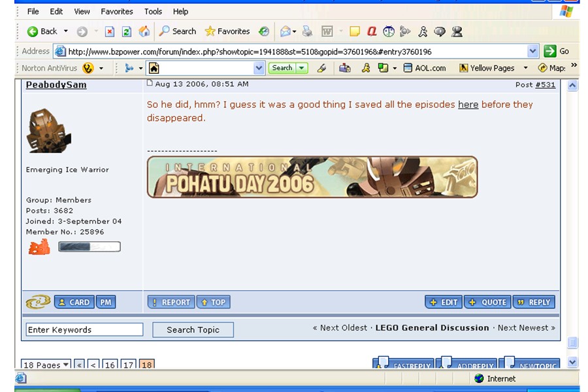Image resolution: width=588 pixels, height=392 pixels.
Task: Click the REPLY button
Action: (534, 302)
